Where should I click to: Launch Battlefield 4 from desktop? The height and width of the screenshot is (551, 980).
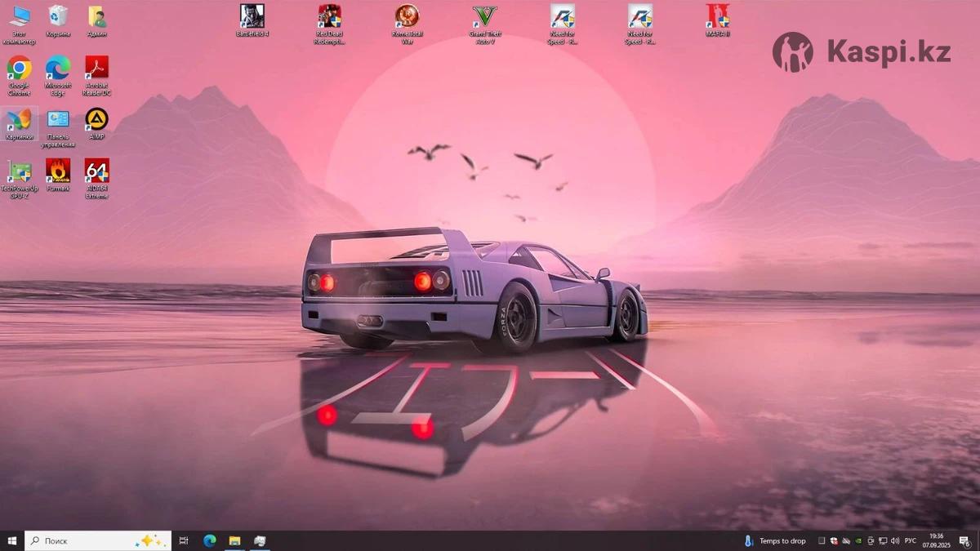click(x=252, y=16)
